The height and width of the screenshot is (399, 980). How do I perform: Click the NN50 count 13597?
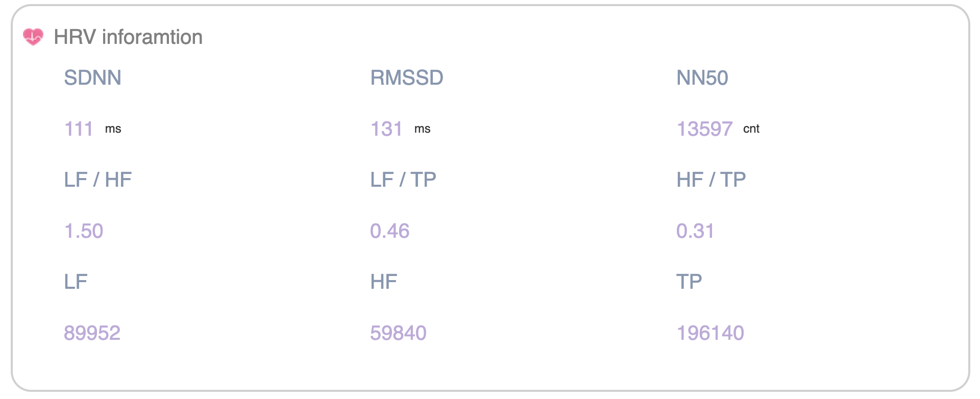[x=704, y=129]
